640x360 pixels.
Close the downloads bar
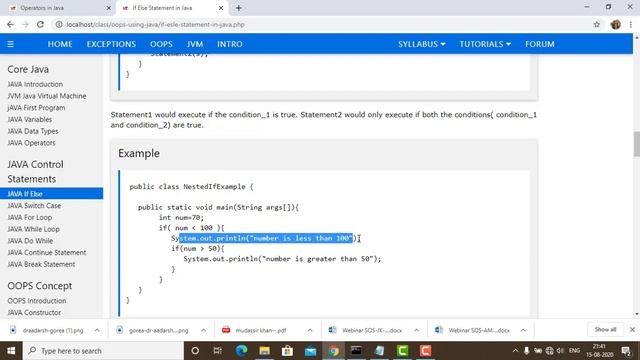(632, 329)
